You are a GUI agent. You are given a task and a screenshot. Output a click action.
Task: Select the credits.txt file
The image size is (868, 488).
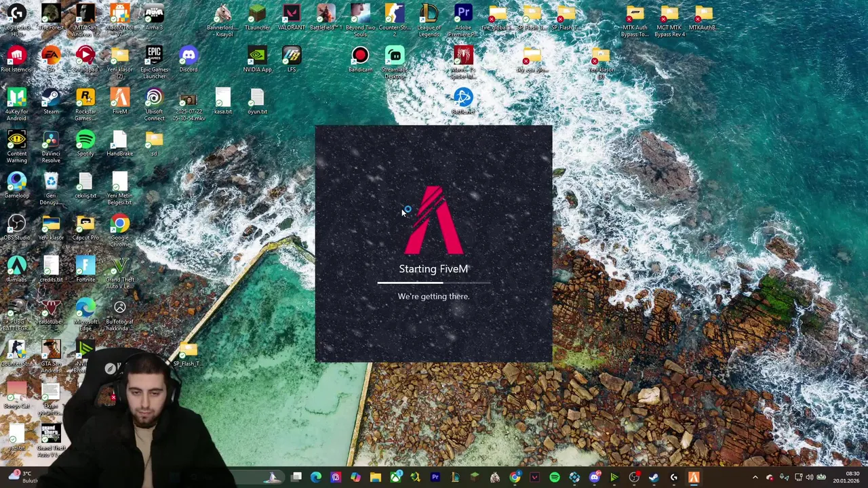tap(51, 270)
